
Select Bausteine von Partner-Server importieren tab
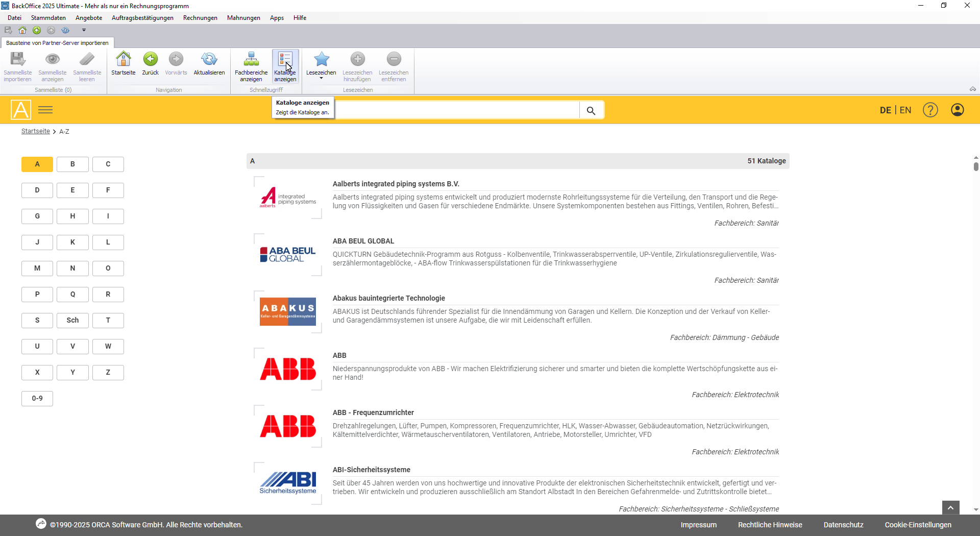(x=57, y=43)
